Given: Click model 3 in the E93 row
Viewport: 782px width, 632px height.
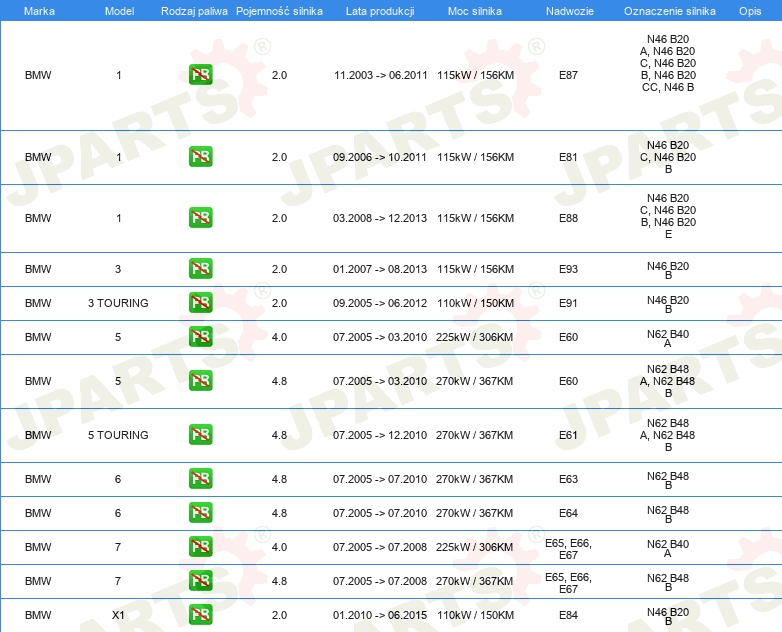Looking at the screenshot, I should click(x=118, y=269).
